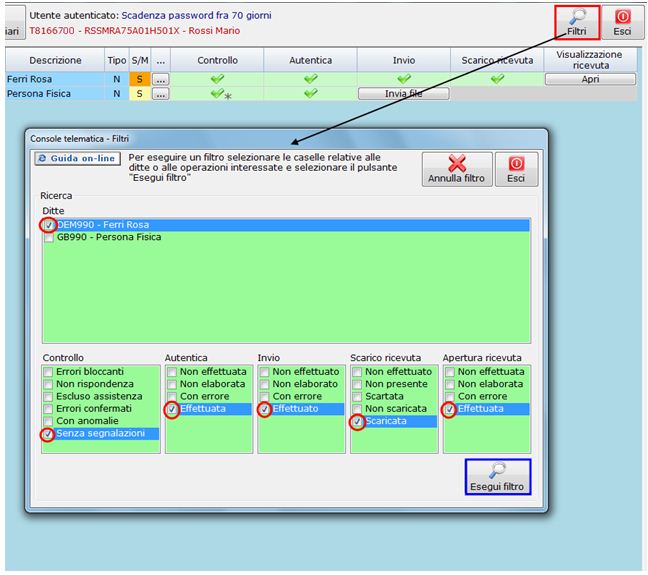Viewport: 648px width, 575px height.
Task: Check Errori bloccanti under Controllo
Action: [48, 372]
